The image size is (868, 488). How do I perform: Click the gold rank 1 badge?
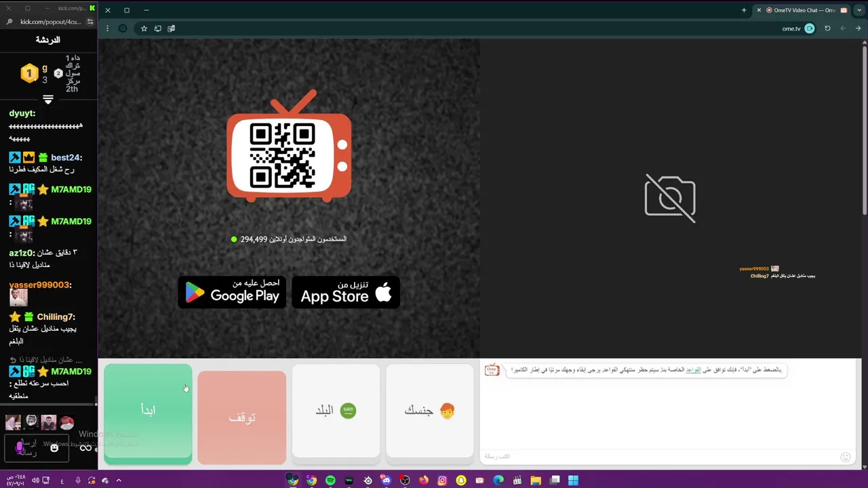tap(29, 73)
